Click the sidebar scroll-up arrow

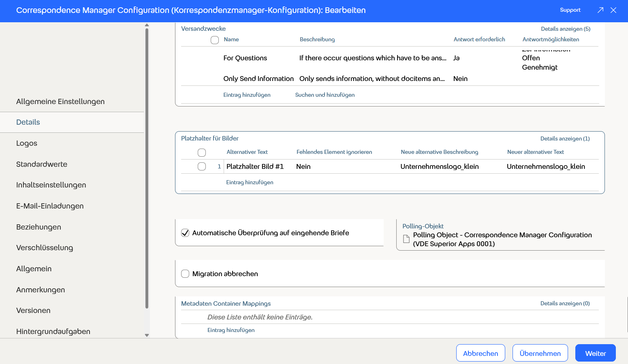[x=147, y=25]
